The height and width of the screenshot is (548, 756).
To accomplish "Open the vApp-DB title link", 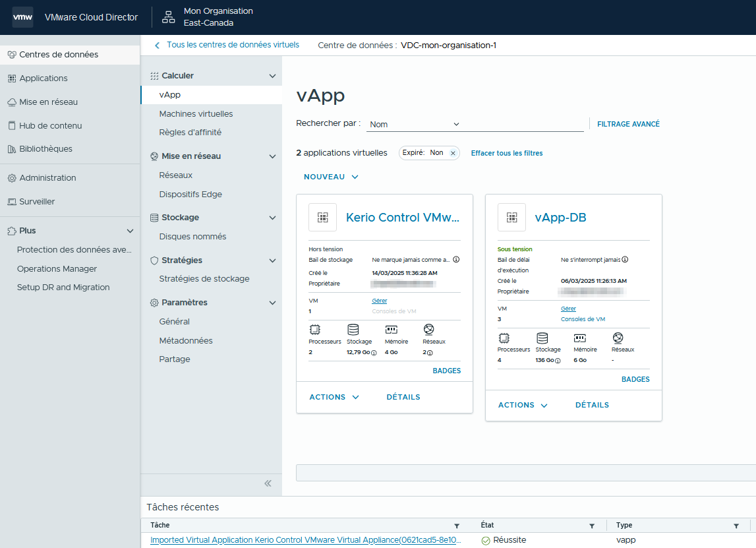I will (560, 218).
